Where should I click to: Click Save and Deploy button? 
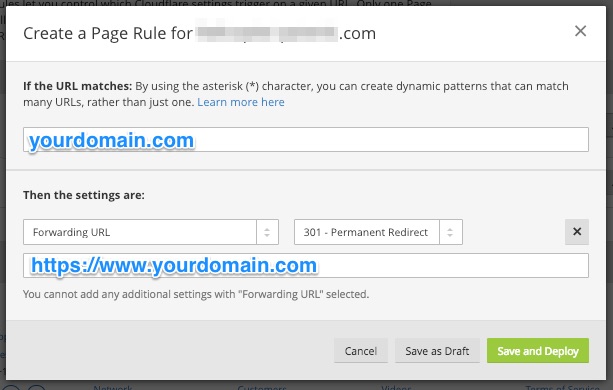[x=538, y=351]
